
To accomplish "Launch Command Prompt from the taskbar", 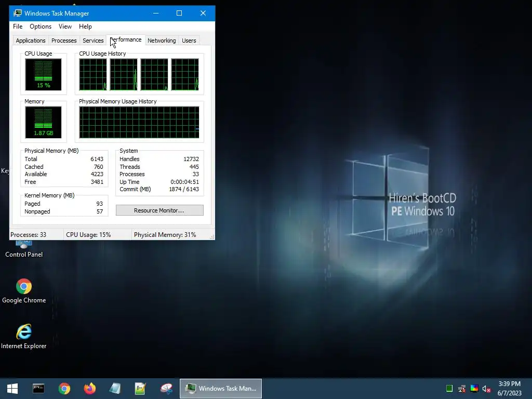I will tap(38, 389).
